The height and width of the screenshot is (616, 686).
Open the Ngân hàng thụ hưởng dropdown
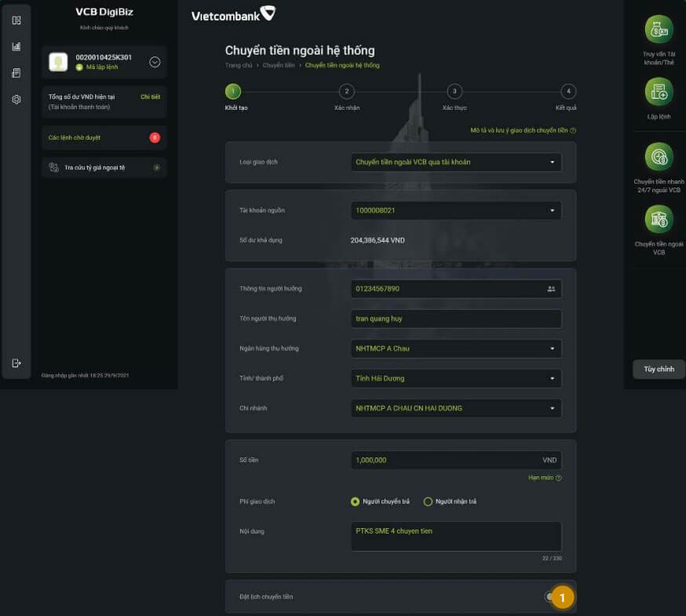click(x=456, y=348)
